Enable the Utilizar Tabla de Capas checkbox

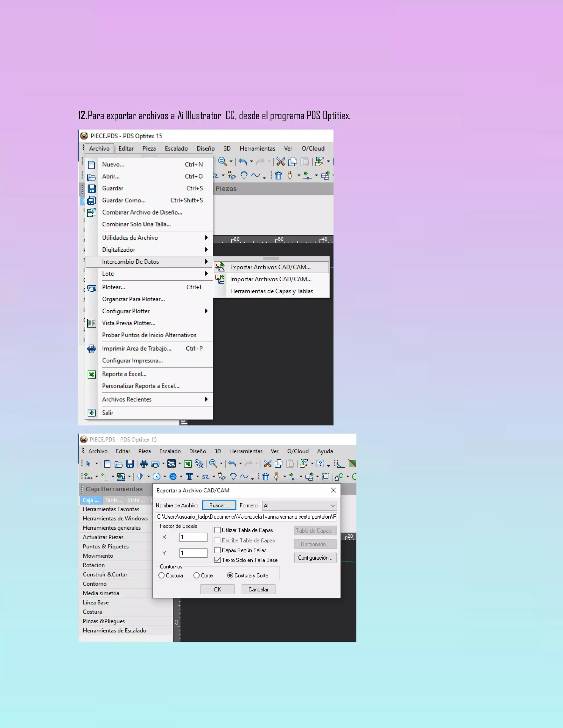[217, 530]
